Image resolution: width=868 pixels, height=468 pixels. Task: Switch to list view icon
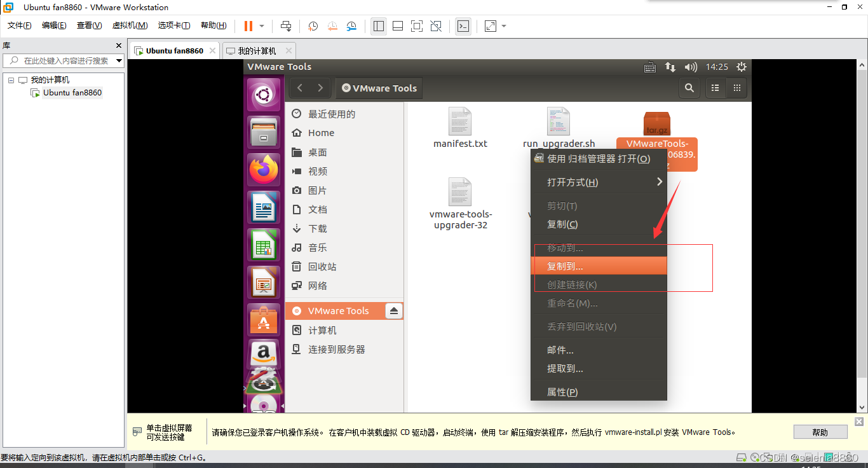715,88
